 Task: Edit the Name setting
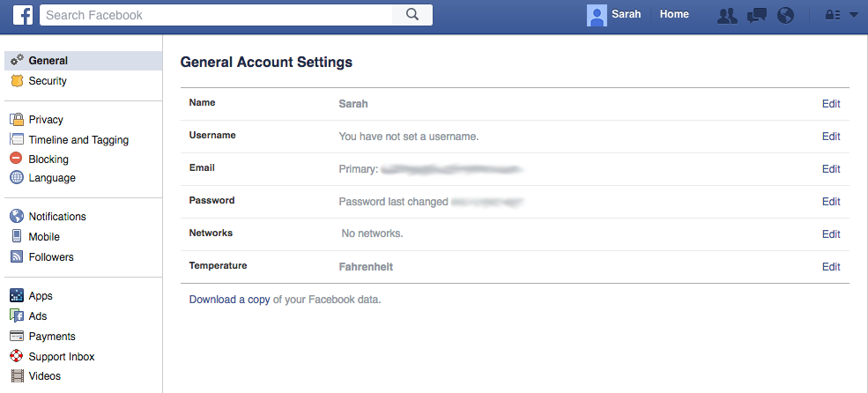click(831, 104)
